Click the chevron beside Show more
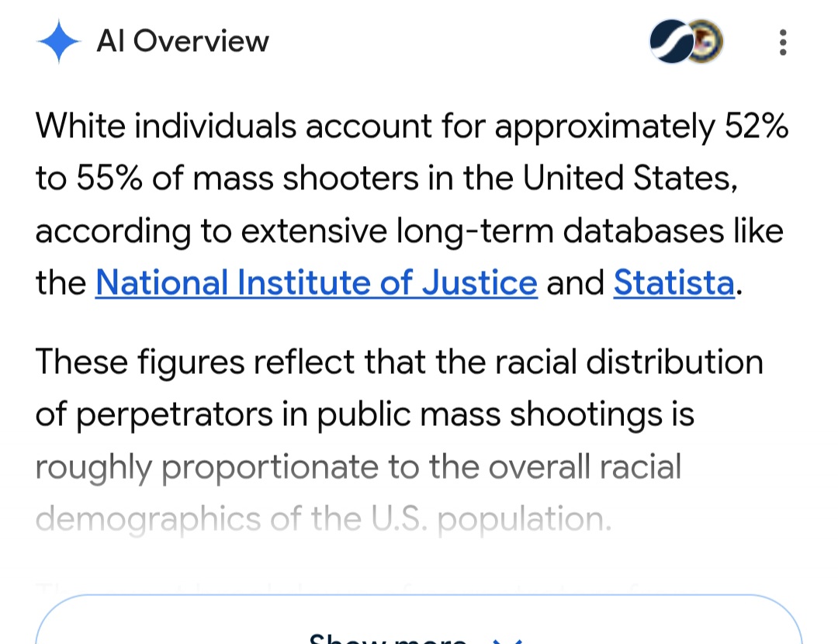Image resolution: width=838 pixels, height=644 pixels. pyautogui.click(x=507, y=640)
